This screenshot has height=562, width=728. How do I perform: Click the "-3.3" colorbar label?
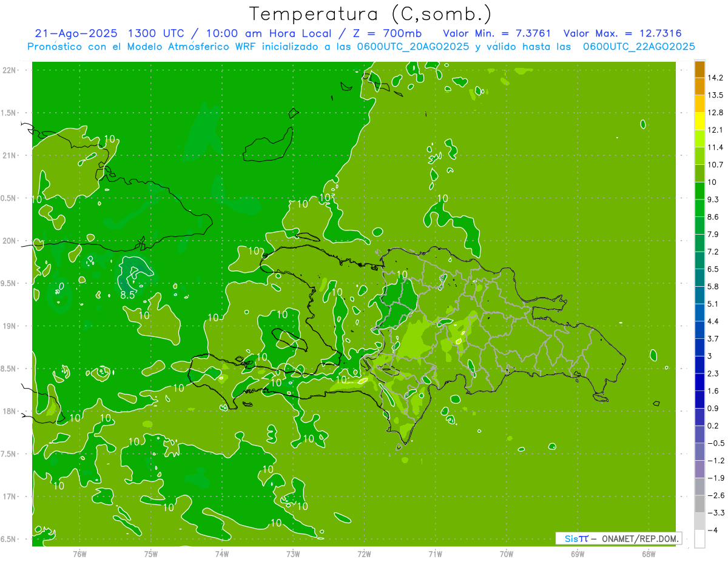716,513
